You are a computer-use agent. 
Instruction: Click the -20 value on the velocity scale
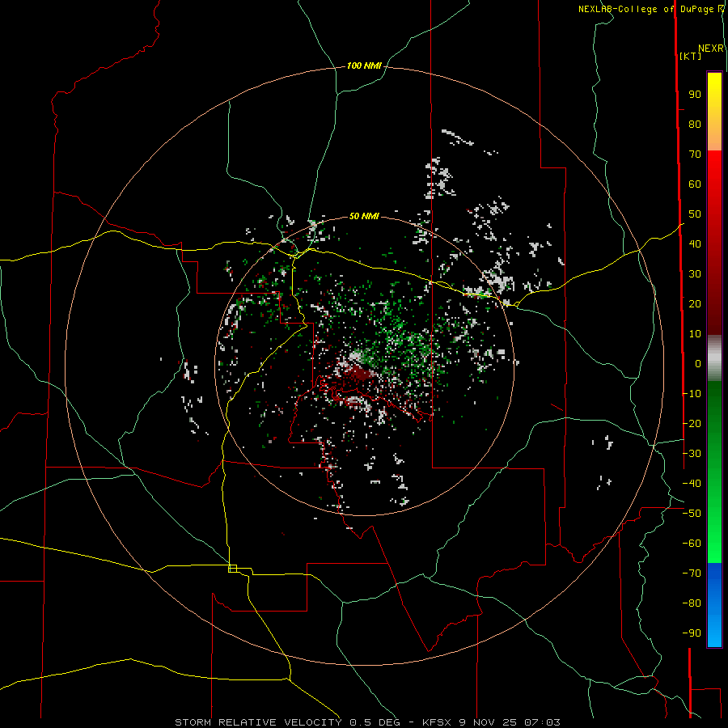click(x=692, y=424)
